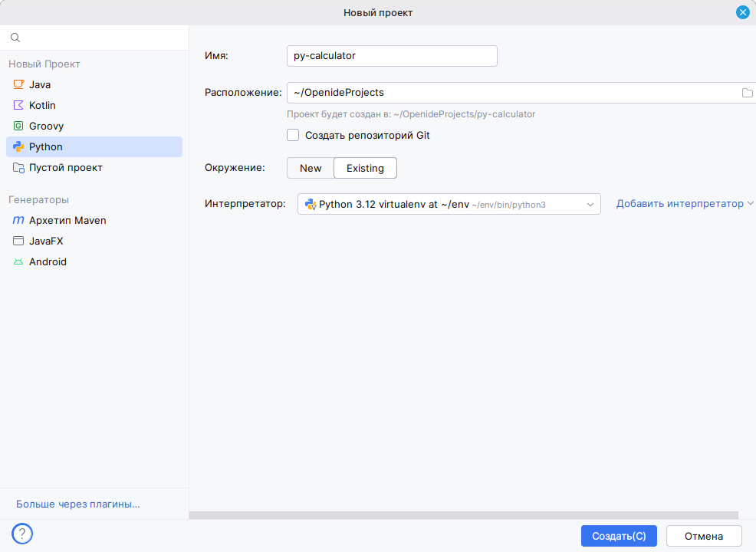Viewport: 756px width, 552px height.
Task: Expand the add interpreter menu
Action: tap(685, 204)
